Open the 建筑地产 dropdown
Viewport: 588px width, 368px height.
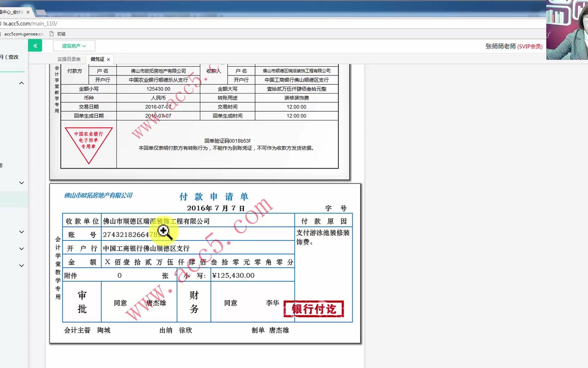click(74, 46)
